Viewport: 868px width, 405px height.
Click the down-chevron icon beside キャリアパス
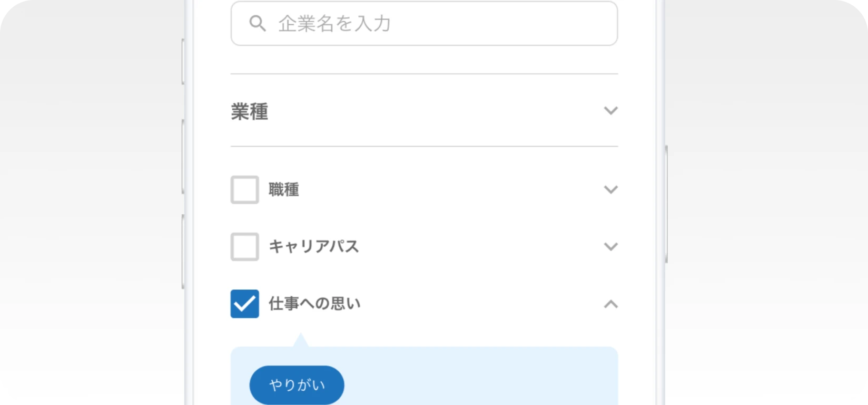(x=611, y=246)
